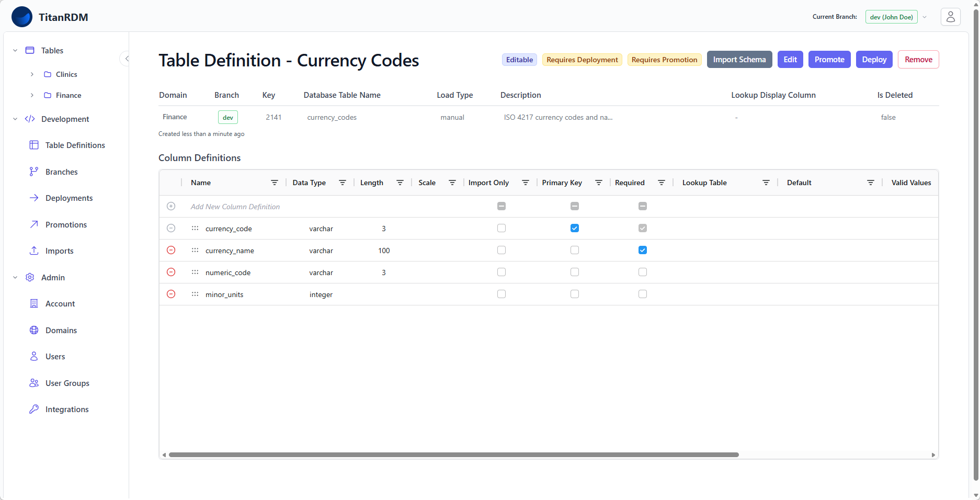Click the Finance folder icon
Viewport: 980px width, 500px height.
pyautogui.click(x=48, y=95)
